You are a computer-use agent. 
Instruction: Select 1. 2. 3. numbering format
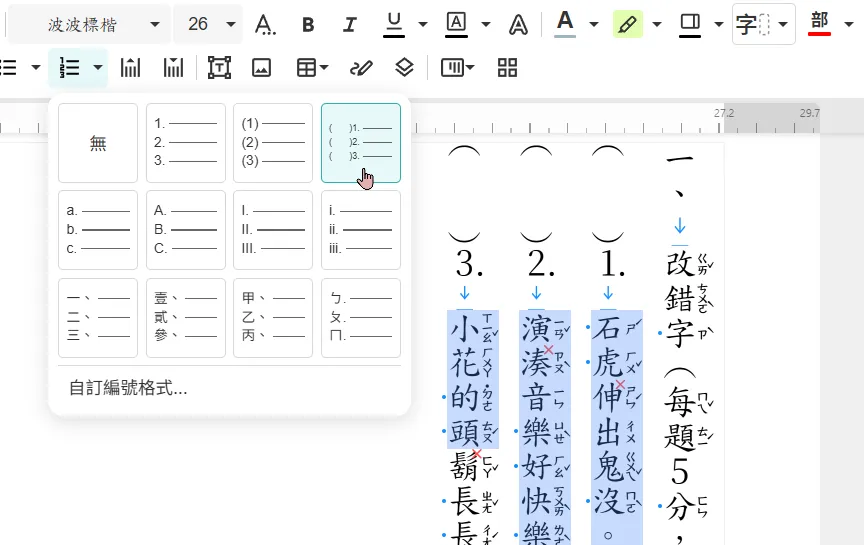[186, 143]
